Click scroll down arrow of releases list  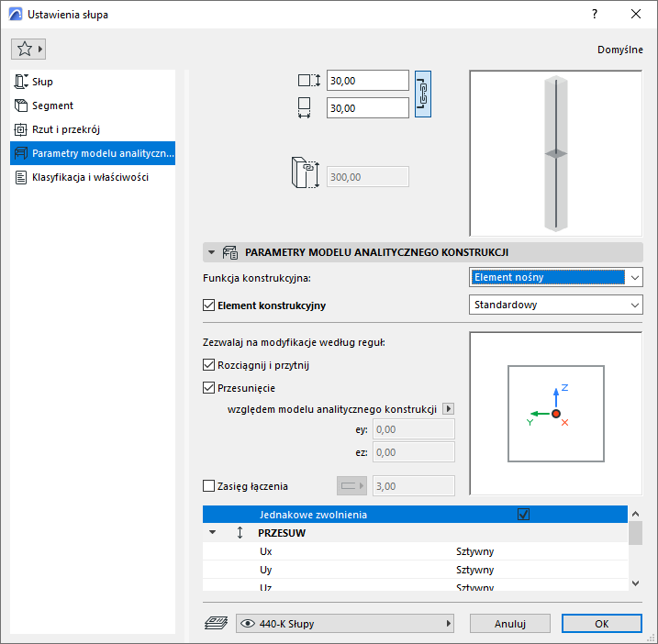[635, 583]
